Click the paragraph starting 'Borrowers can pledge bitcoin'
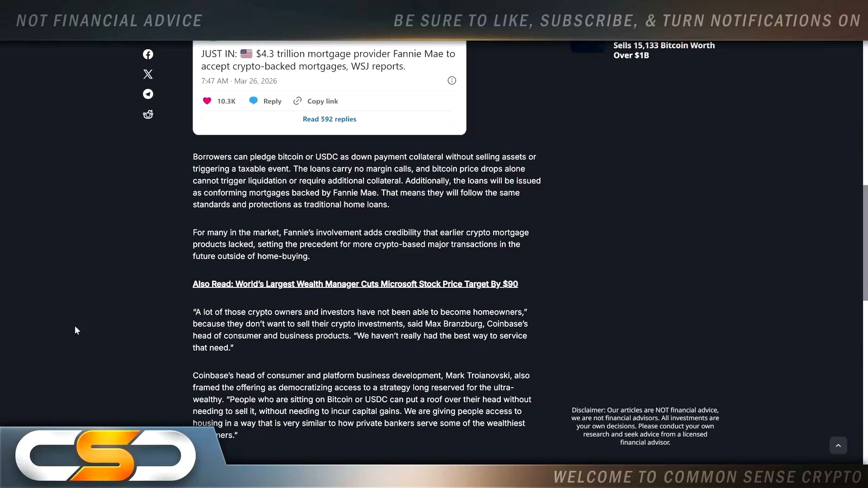This screenshot has width=868, height=488. (x=367, y=181)
